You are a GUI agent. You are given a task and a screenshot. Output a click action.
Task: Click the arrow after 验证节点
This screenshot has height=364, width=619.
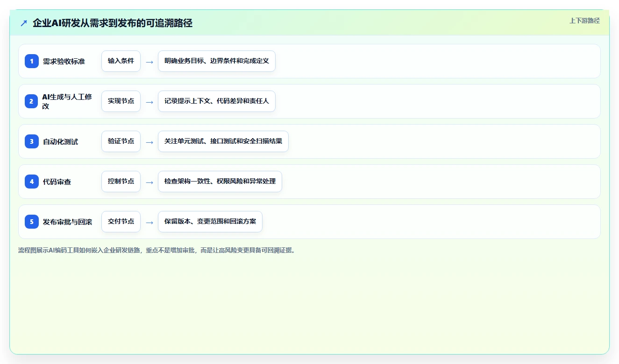pos(149,142)
